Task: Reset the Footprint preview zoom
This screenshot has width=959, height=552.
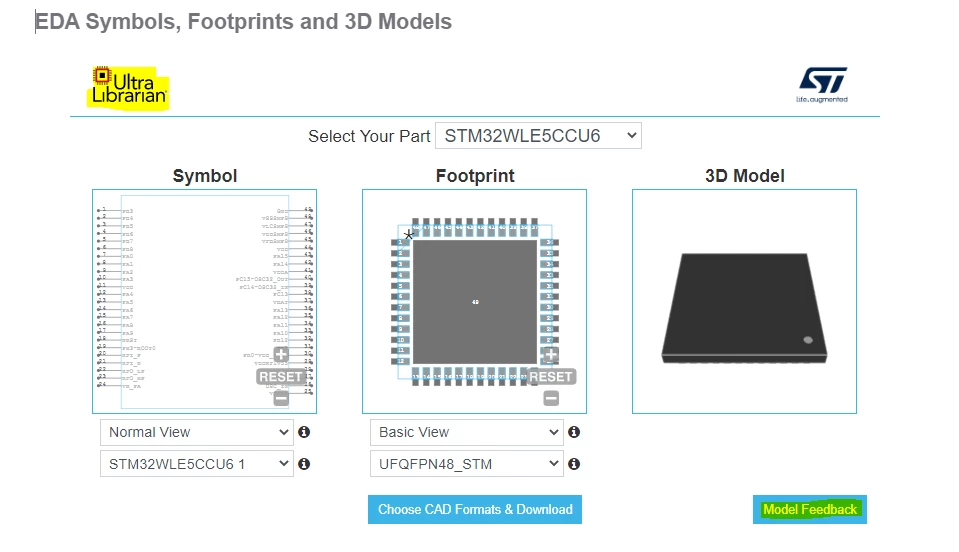Action: point(550,377)
